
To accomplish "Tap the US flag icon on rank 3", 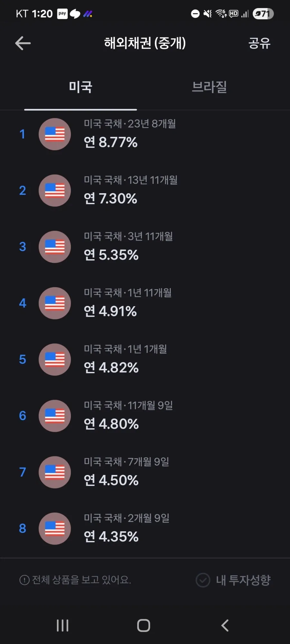I will point(55,247).
